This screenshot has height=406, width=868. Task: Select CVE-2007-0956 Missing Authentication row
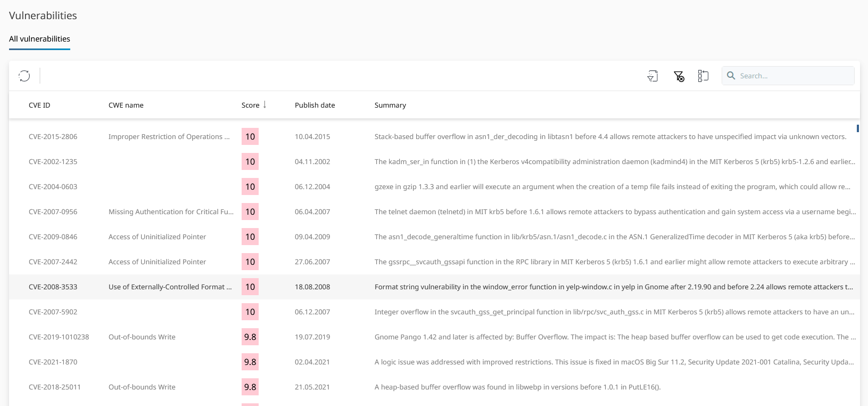point(170,212)
